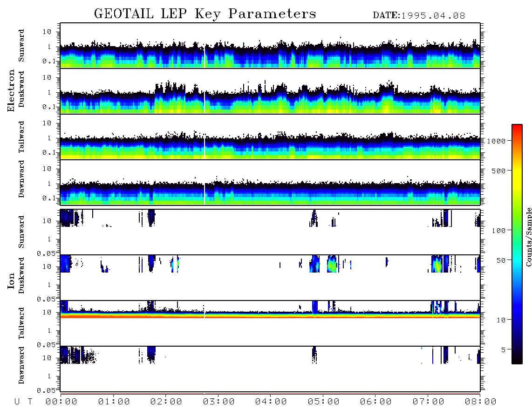Click the Electron Tailward spectrogram panel

(270, 137)
